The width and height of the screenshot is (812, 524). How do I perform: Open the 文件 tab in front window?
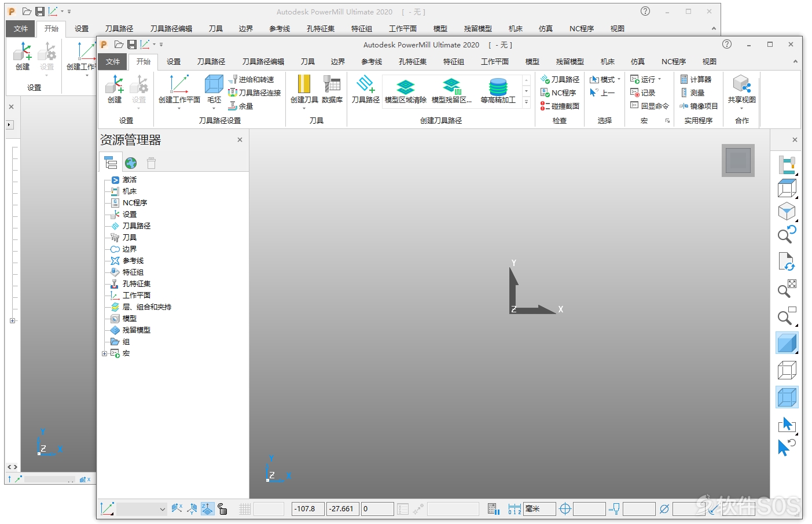point(113,61)
